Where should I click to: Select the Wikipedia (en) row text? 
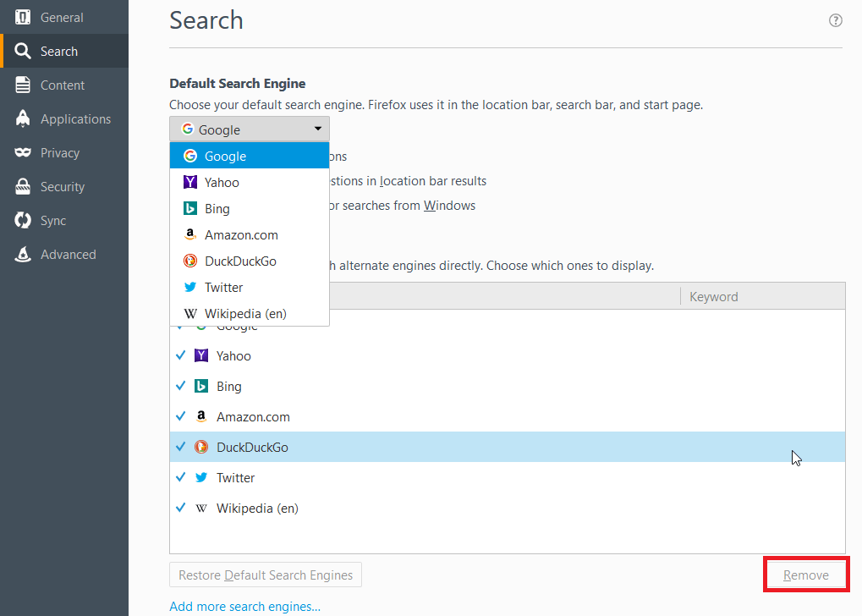pos(257,509)
